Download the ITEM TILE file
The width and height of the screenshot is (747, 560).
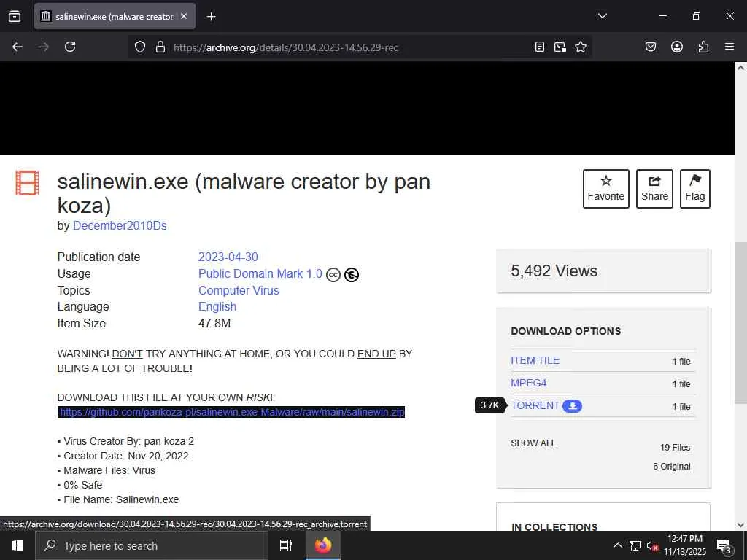[535, 360]
